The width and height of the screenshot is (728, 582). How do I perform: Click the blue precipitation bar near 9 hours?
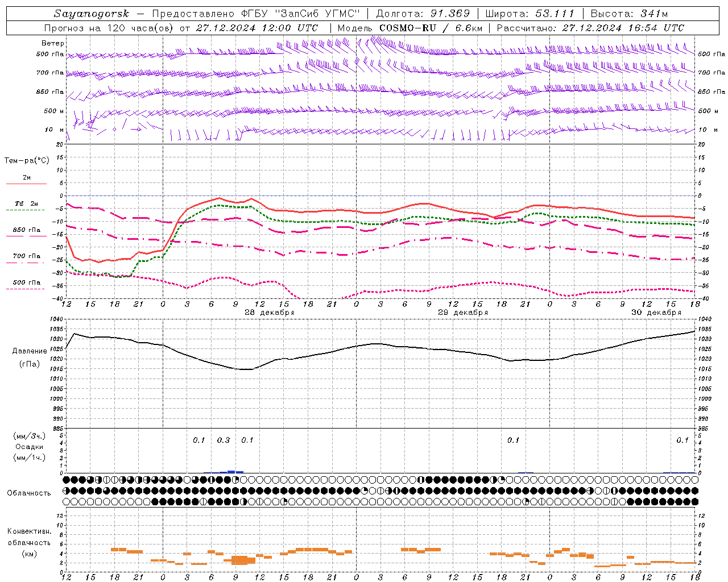(x=231, y=471)
